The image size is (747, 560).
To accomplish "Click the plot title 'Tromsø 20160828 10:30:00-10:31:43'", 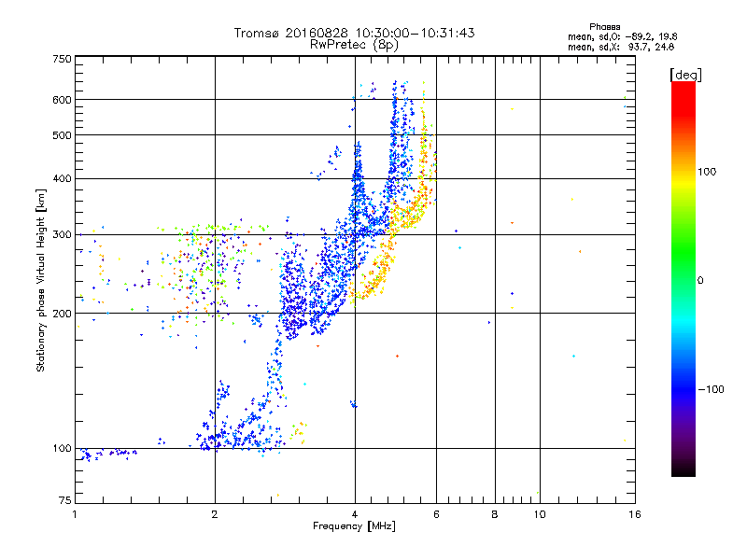I will 354,33.
